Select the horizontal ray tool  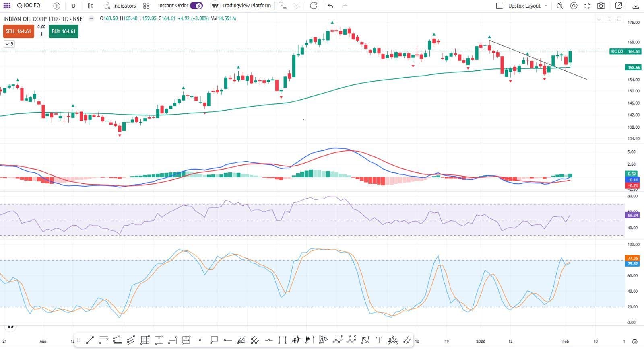coord(227,340)
